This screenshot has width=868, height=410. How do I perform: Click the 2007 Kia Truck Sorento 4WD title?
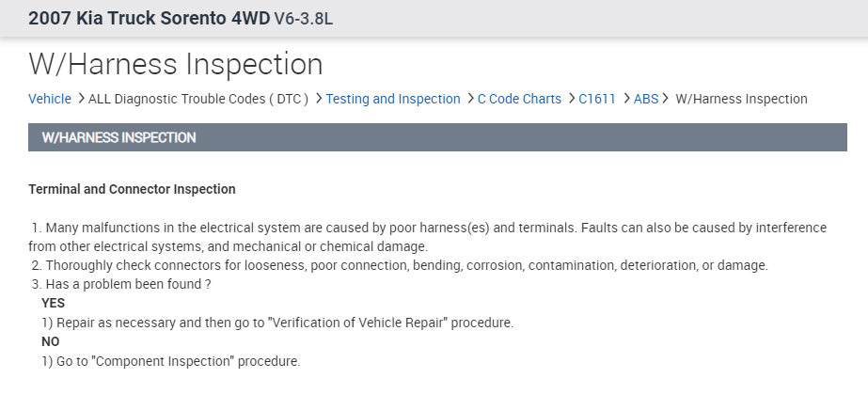pos(149,18)
